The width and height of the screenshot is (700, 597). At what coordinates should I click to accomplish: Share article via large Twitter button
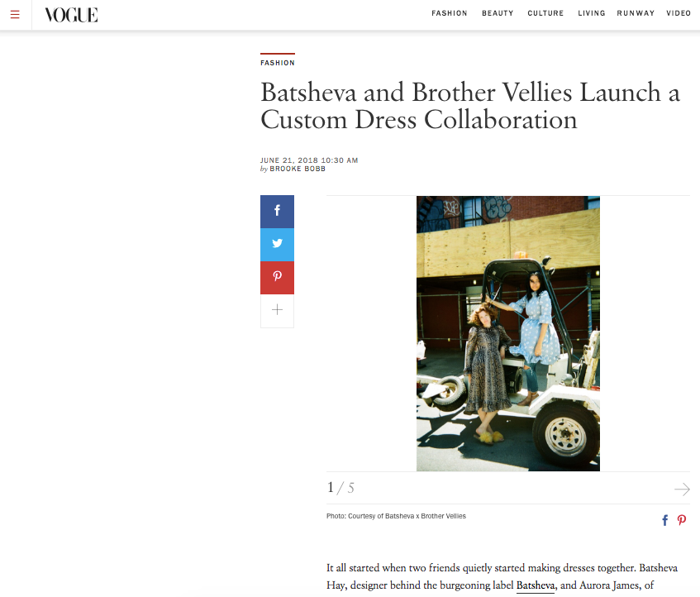coord(277,244)
